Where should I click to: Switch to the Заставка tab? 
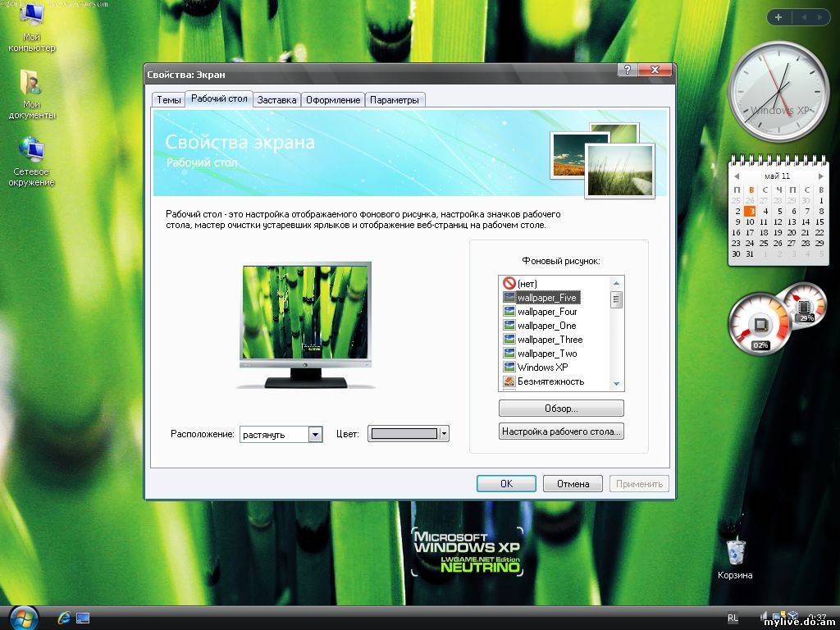(276, 100)
